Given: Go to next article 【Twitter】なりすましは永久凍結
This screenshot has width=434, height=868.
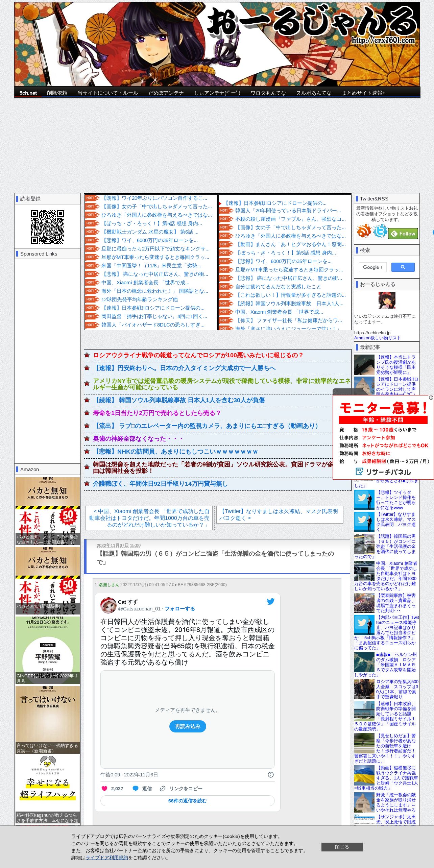Looking at the screenshot, I should (280, 515).
